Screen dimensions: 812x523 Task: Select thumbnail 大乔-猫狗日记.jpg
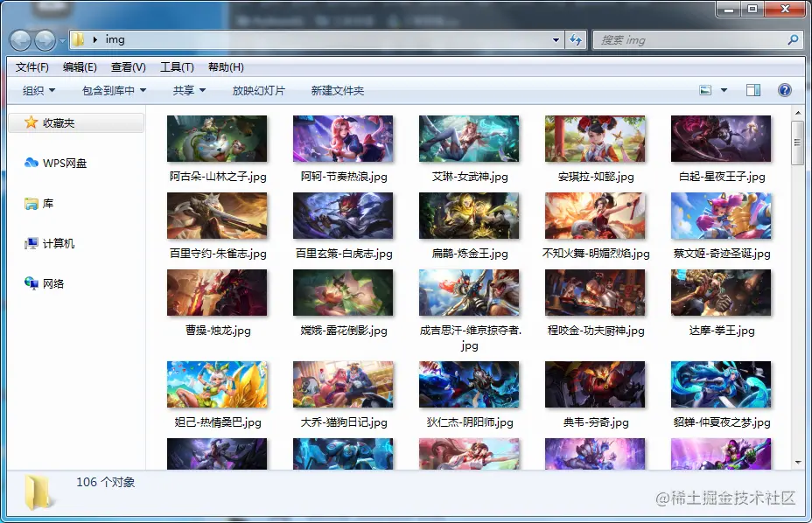click(343, 384)
